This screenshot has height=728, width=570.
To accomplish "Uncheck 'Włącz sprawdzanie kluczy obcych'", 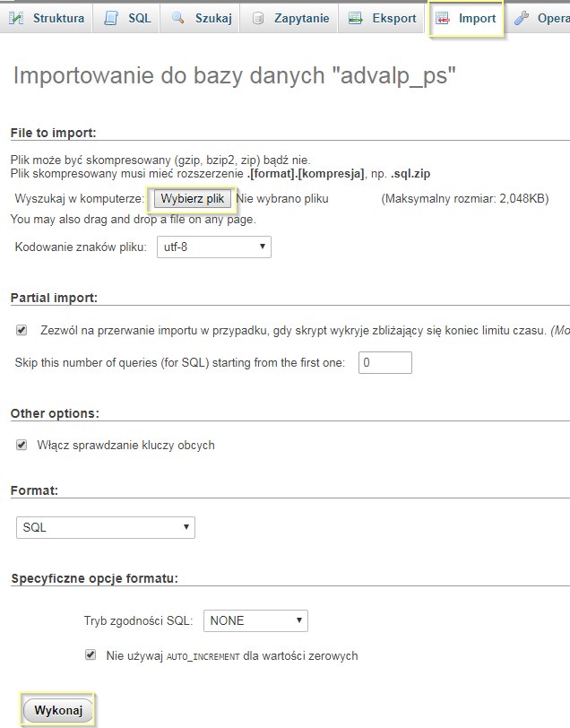I will 22,445.
